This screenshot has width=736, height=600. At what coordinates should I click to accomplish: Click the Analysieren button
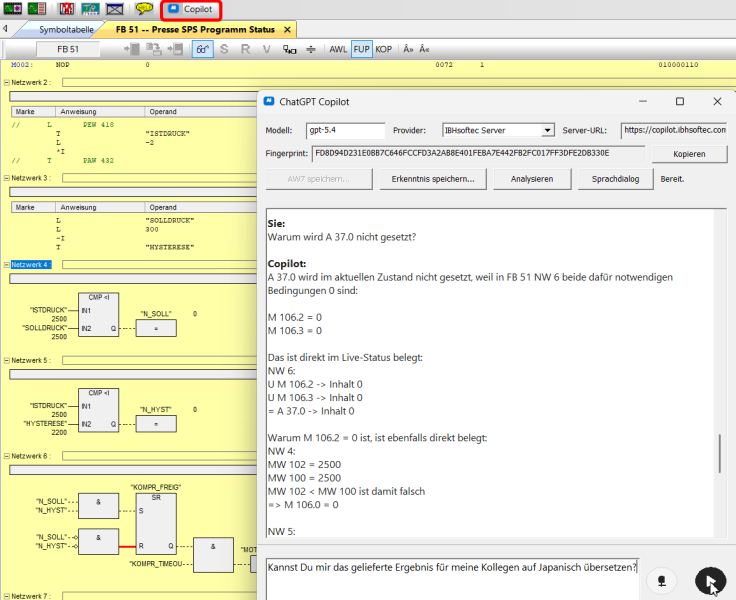tap(532, 179)
